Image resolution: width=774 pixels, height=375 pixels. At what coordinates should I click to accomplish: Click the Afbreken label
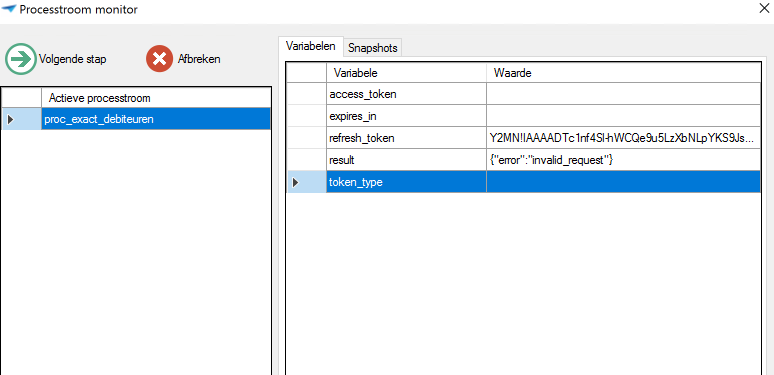coord(199,59)
